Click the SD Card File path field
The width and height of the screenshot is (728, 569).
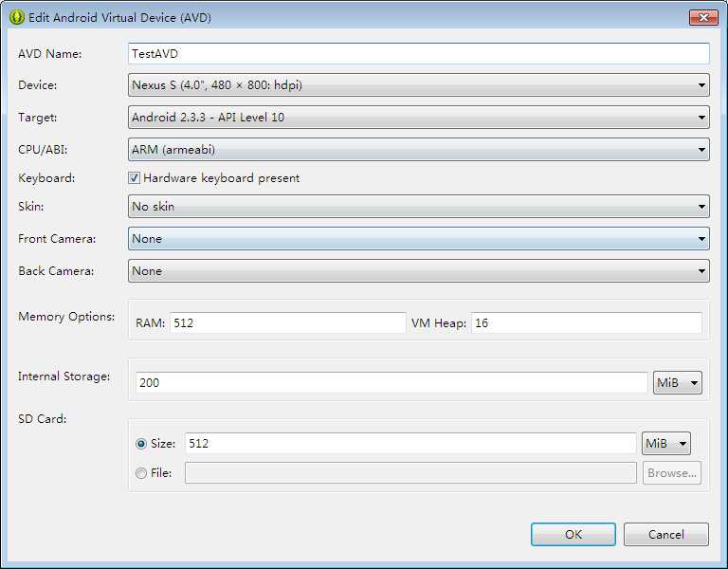pyautogui.click(x=410, y=473)
